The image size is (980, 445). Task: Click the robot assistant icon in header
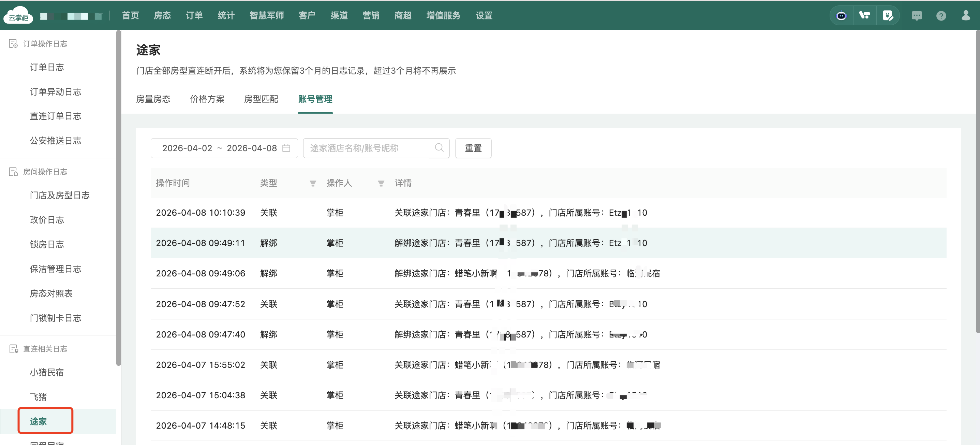[841, 16]
